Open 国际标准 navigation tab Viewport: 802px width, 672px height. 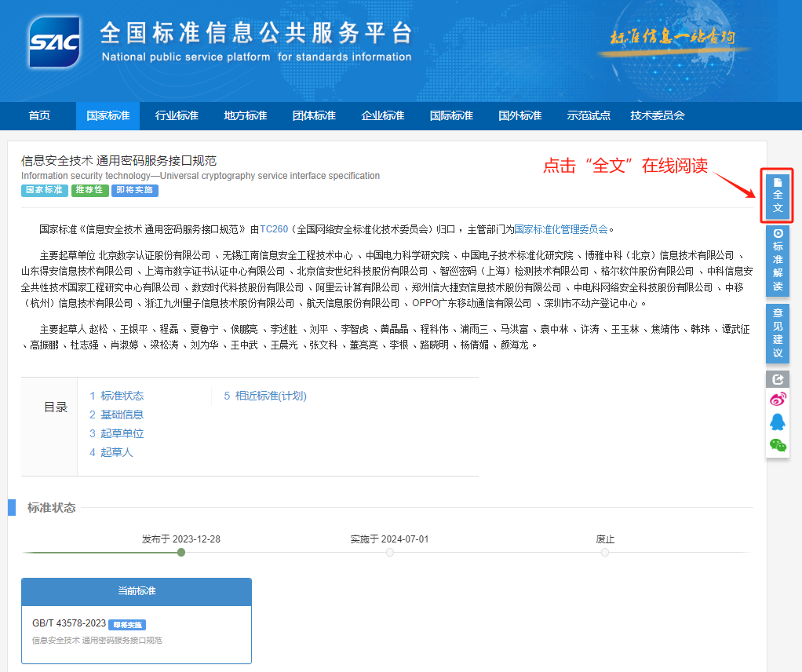451,116
